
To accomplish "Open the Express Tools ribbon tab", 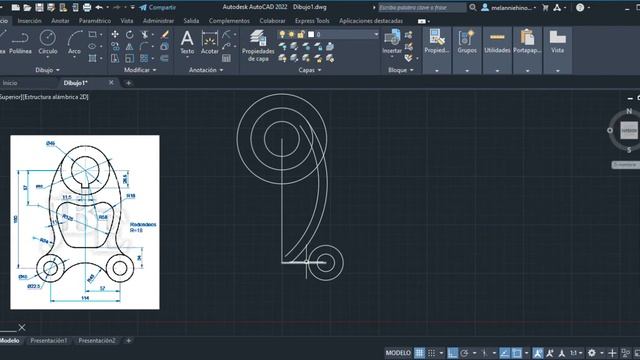I will [x=312, y=21].
